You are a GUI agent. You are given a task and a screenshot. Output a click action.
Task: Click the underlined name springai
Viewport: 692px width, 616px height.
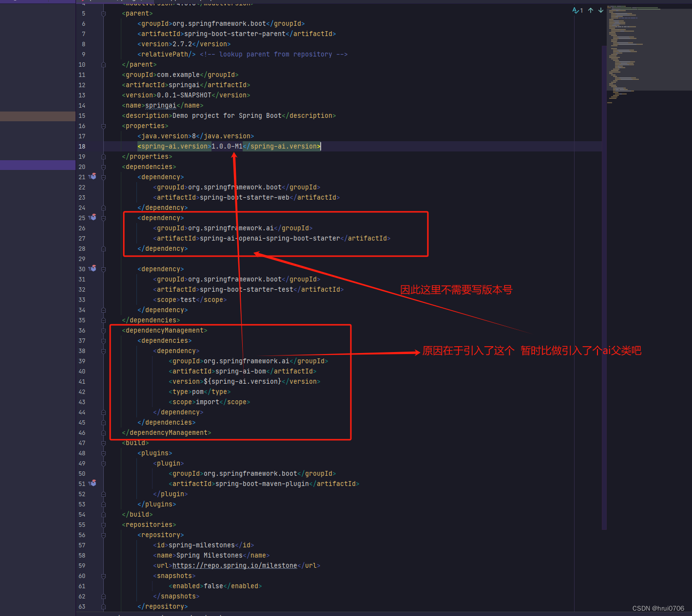[x=161, y=105]
